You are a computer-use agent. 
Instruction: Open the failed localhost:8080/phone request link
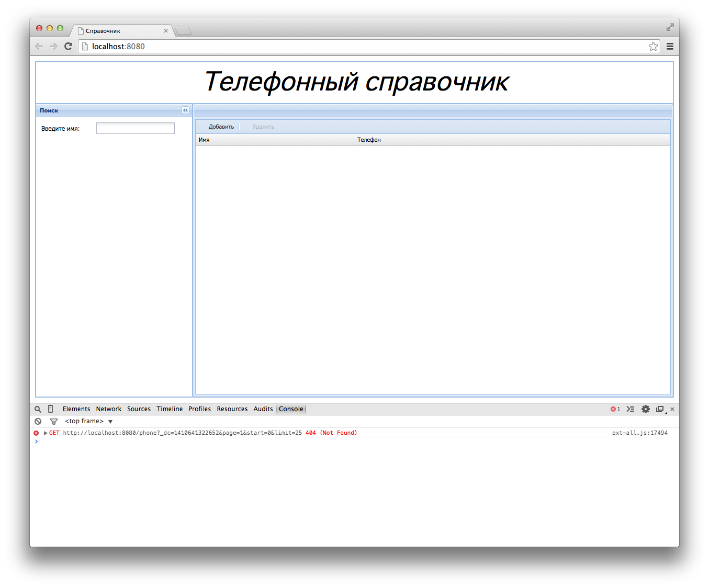[x=183, y=433]
